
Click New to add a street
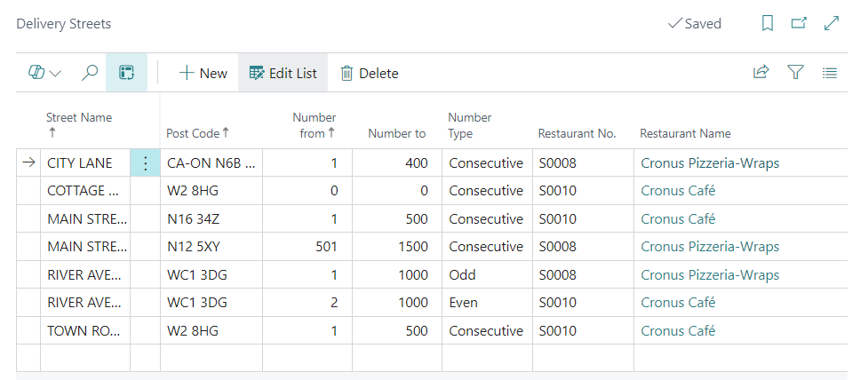(x=203, y=73)
